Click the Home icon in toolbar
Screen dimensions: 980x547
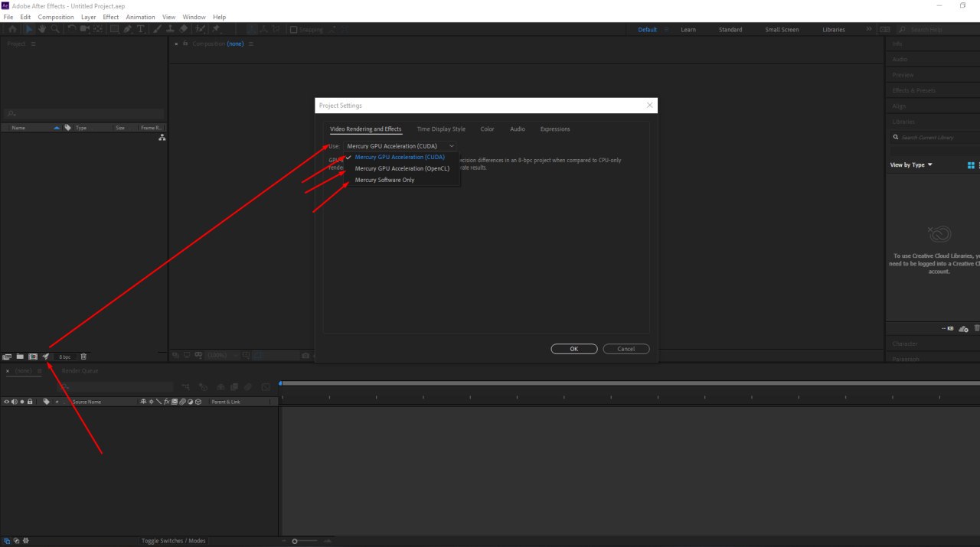(x=13, y=29)
